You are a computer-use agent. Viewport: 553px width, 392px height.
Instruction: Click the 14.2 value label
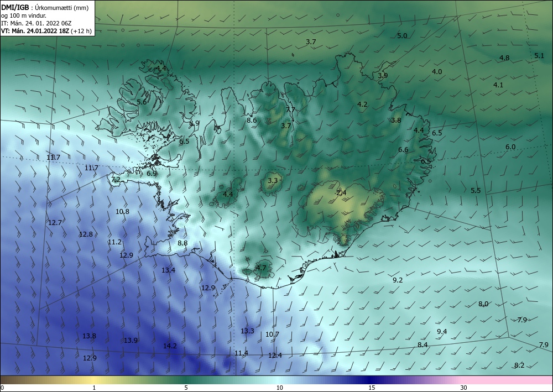(x=170, y=346)
